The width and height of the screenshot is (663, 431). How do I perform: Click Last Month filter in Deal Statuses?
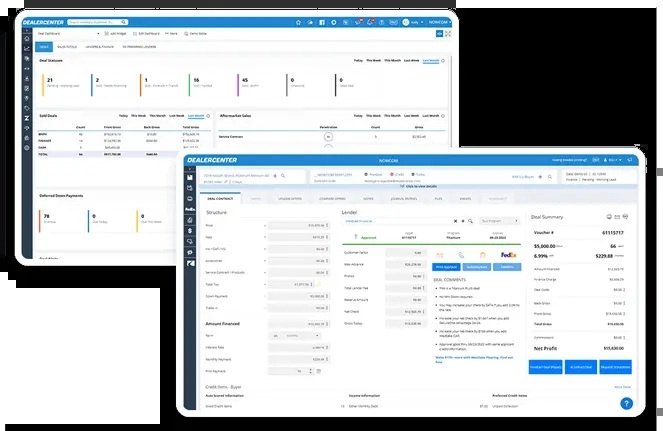tap(431, 60)
